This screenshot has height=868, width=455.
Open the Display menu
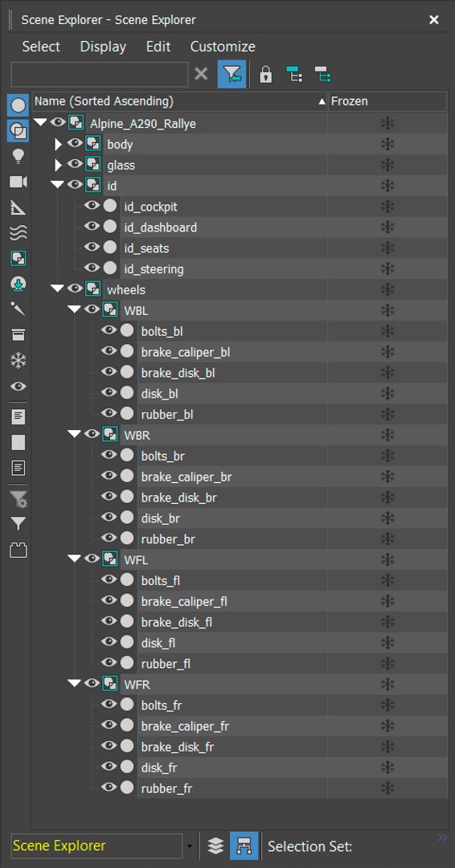103,47
